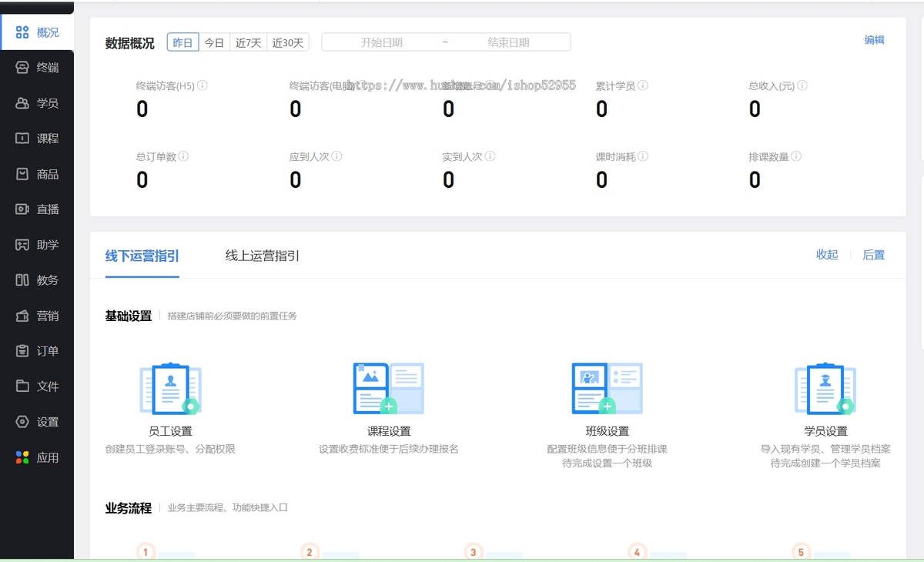The height and width of the screenshot is (562, 924).
Task: Click info icon beside 总收入(元)
Action: tap(802, 86)
